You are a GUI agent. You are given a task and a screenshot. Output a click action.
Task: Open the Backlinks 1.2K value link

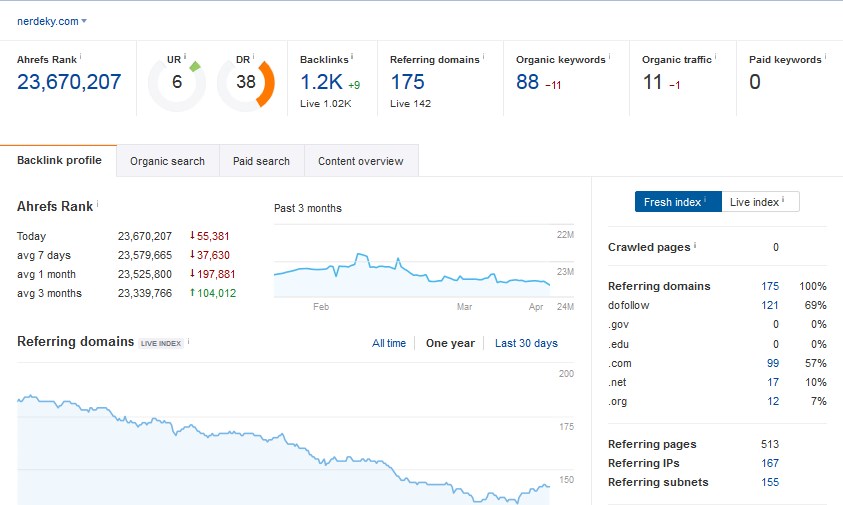(321, 82)
